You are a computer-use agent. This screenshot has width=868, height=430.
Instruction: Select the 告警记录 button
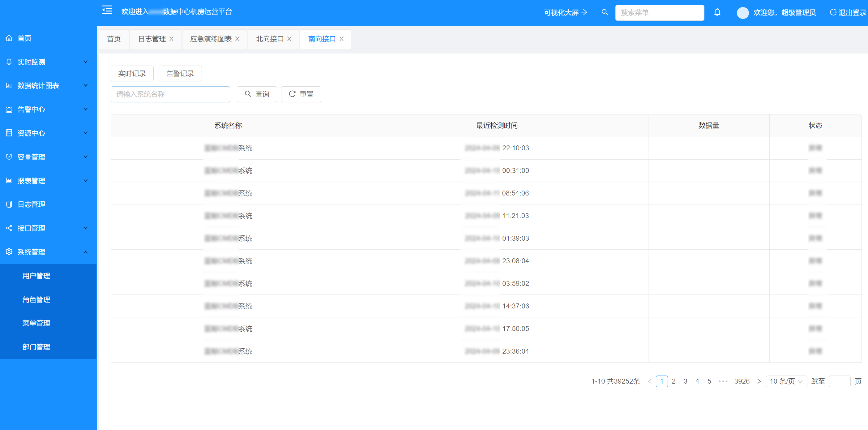180,73
